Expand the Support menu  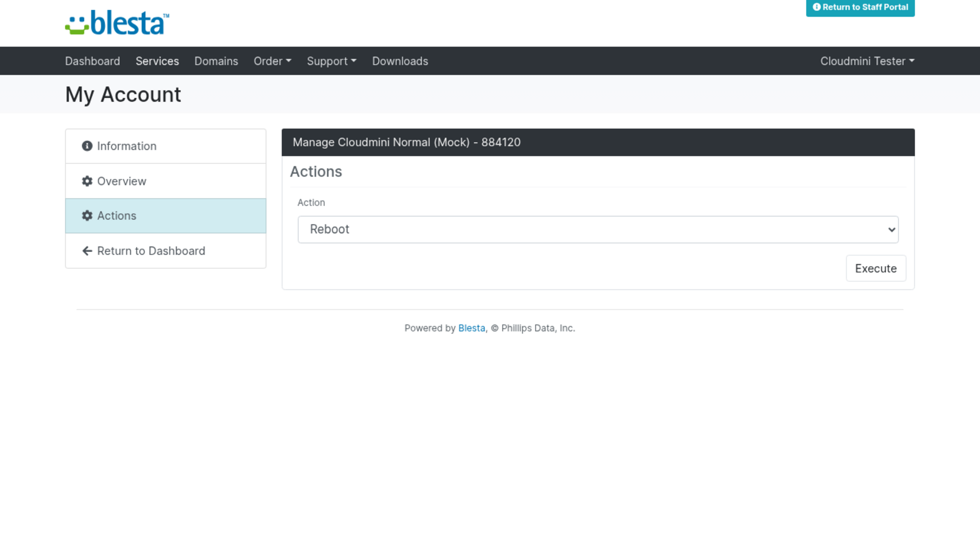pyautogui.click(x=332, y=61)
